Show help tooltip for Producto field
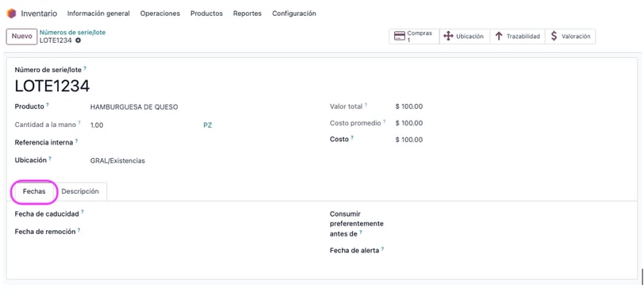The image size is (644, 300). [x=48, y=105]
